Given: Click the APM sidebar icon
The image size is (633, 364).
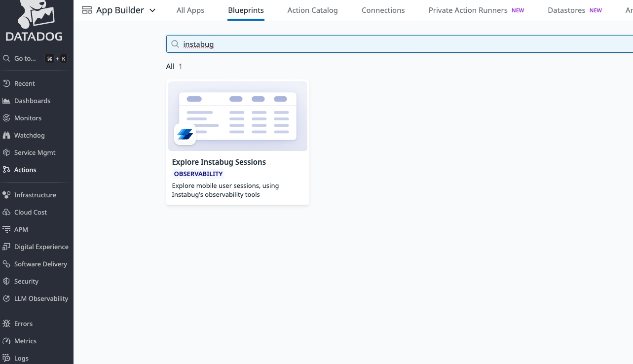Looking at the screenshot, I should coord(6,229).
